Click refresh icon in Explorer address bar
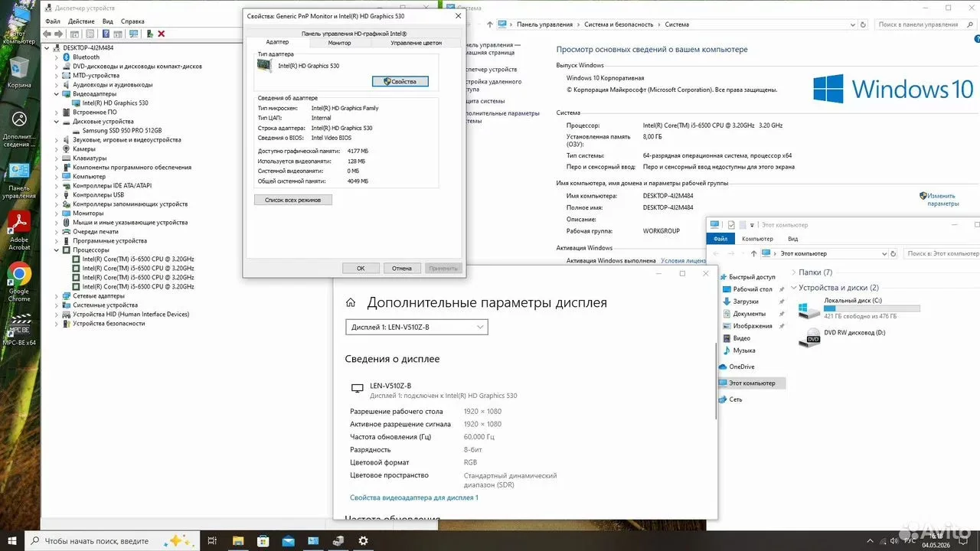Image resolution: width=980 pixels, height=551 pixels. (x=895, y=253)
